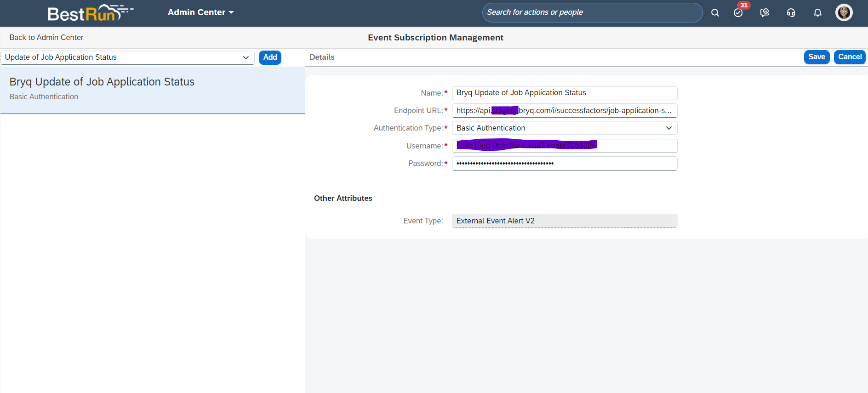Click the BestRun logo
868x393 pixels.
90,13
